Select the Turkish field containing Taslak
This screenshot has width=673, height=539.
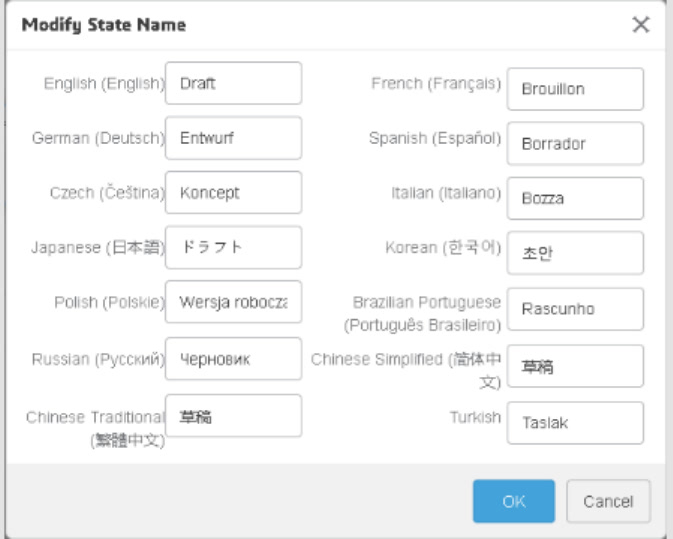pos(575,423)
